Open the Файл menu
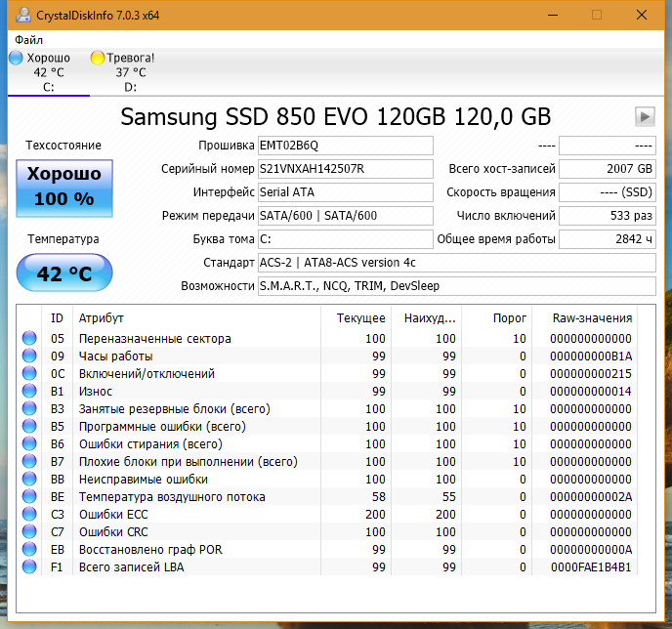Viewport: 672px width, 629px height. click(28, 40)
